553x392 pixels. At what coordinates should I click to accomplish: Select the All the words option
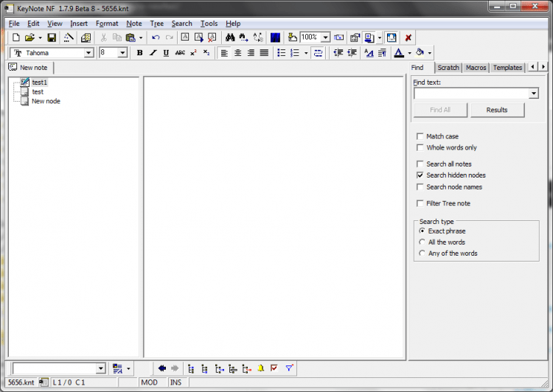click(422, 242)
